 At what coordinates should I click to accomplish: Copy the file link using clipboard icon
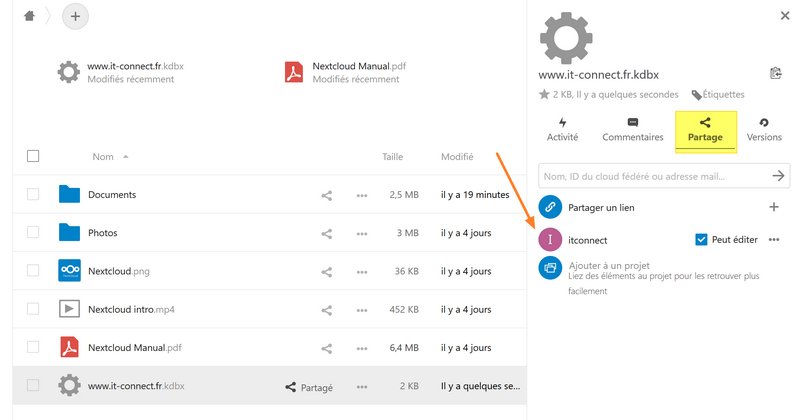(x=775, y=73)
